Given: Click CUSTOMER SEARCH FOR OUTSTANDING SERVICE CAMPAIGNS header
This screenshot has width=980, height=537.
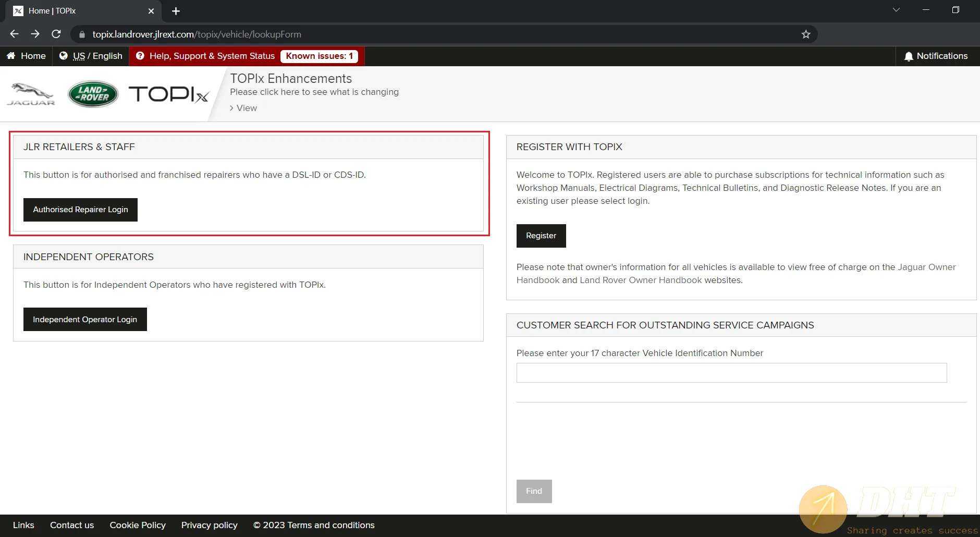Looking at the screenshot, I should (x=741, y=325).
